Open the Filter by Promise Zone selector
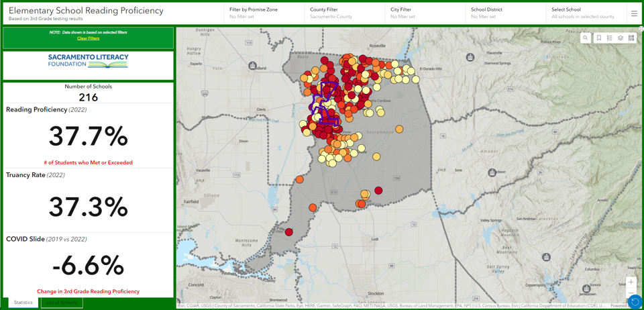Viewport: 644px width, 310px height. [264, 13]
